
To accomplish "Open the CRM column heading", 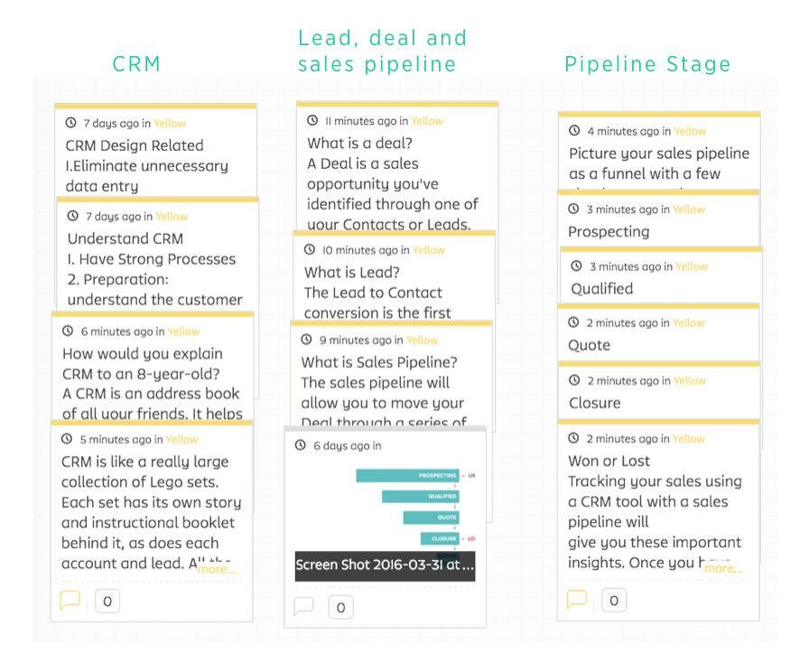I will pos(136,64).
